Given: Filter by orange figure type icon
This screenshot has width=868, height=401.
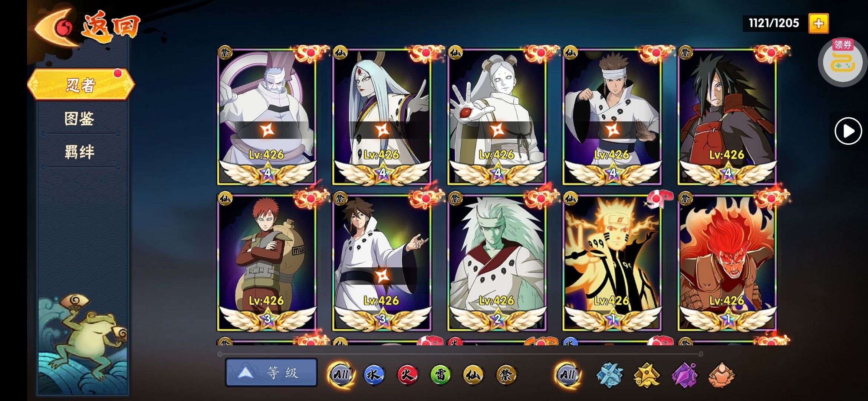Looking at the screenshot, I should [x=721, y=375].
